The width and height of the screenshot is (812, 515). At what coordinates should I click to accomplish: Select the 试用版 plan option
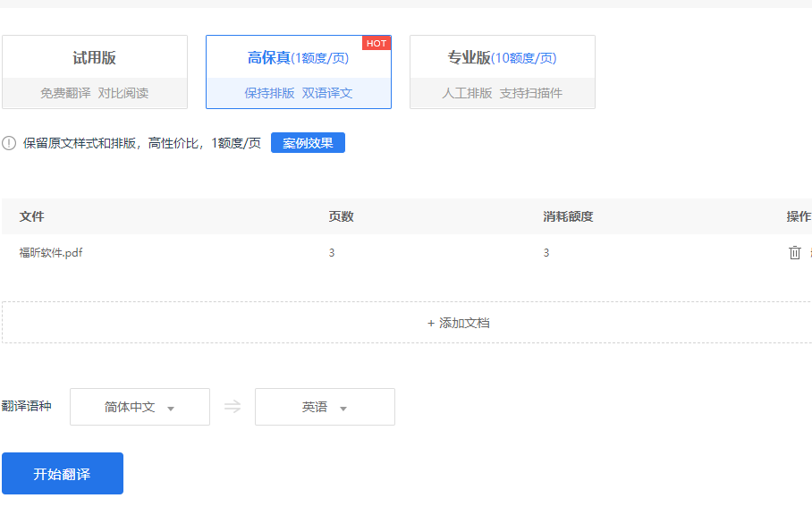pos(93,72)
